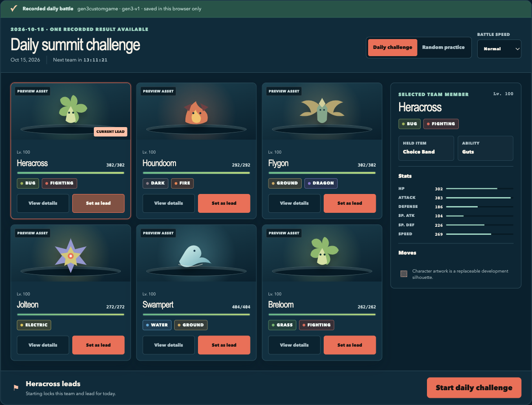532x405 pixels.
Task: Click the Oct 15, 2026 date text
Action: pos(25,60)
